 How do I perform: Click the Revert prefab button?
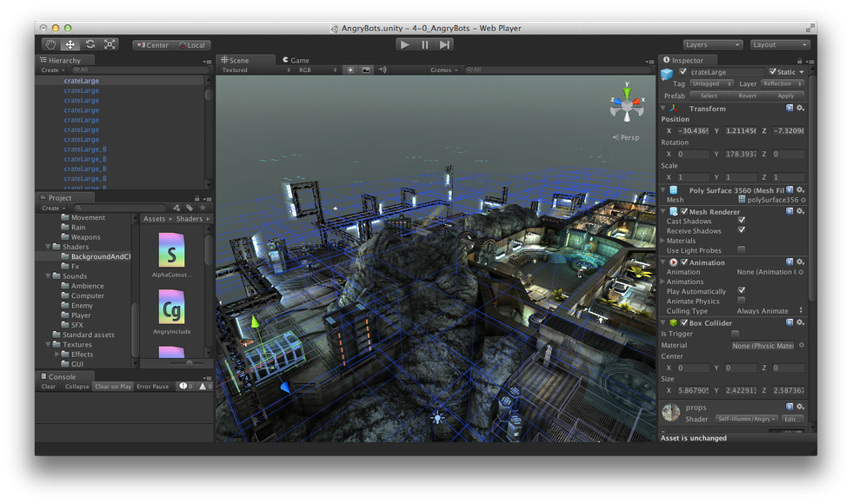[747, 96]
